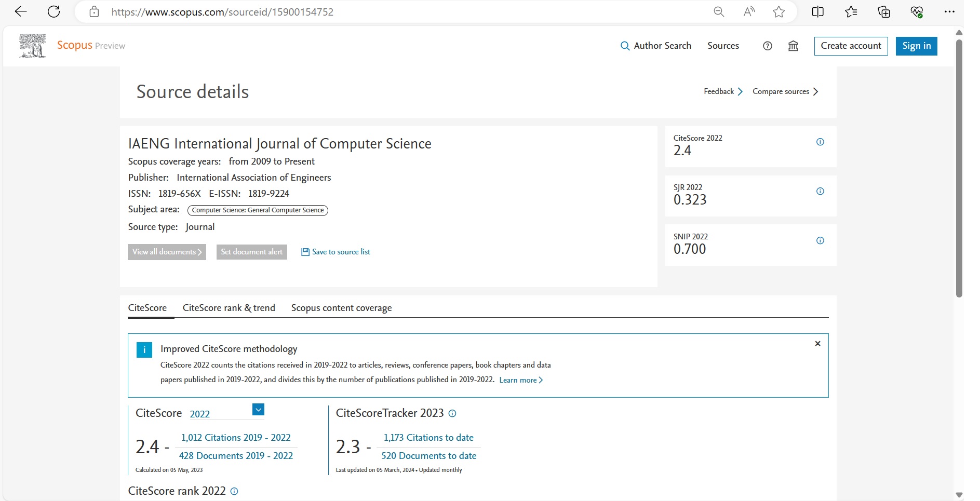
Task: View site information lock icon
Action: (94, 12)
